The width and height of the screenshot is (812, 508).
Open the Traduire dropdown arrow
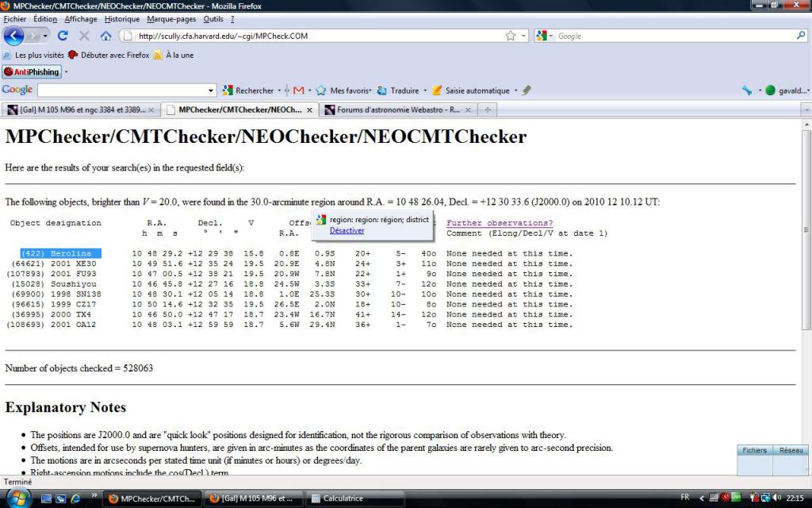[x=425, y=90]
